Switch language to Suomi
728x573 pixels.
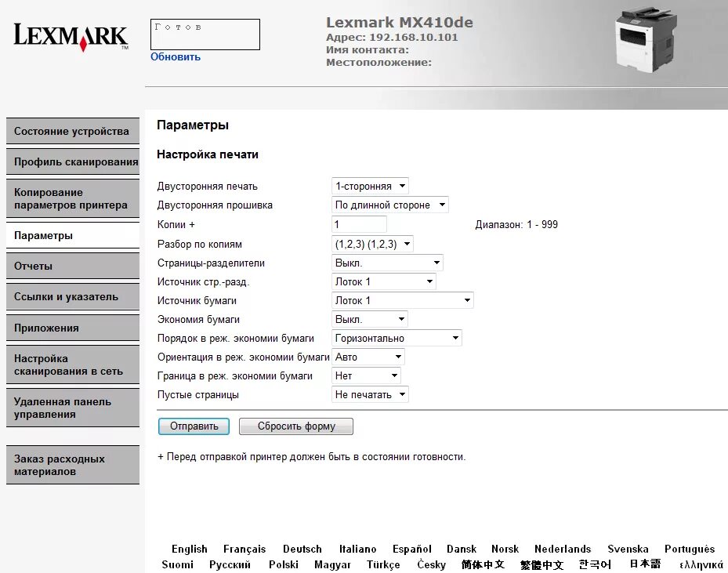[x=177, y=564]
